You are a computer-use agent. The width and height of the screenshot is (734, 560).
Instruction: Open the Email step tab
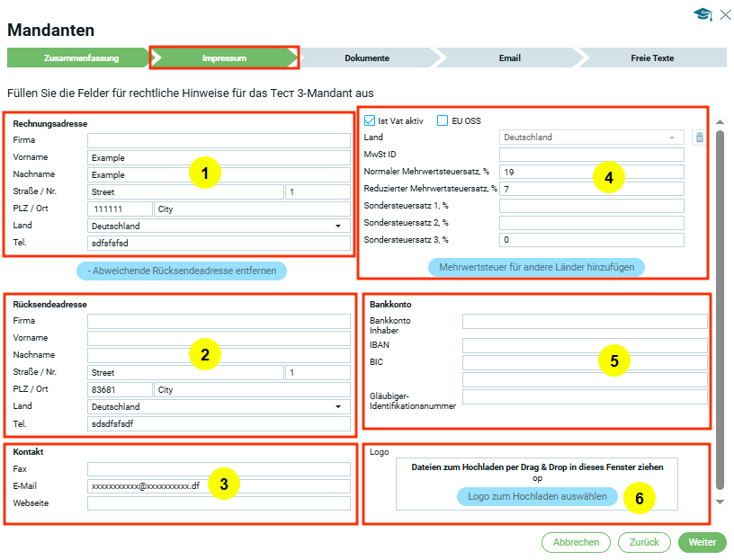pyautogui.click(x=509, y=58)
